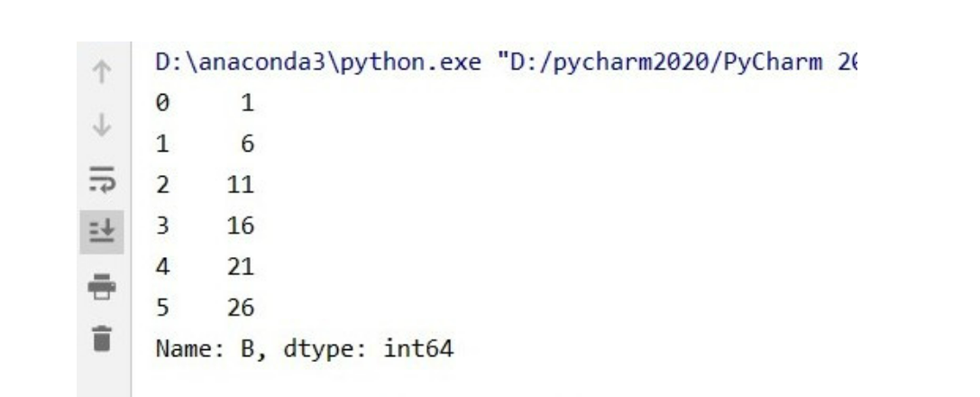Place cursor on value 21

[241, 267]
